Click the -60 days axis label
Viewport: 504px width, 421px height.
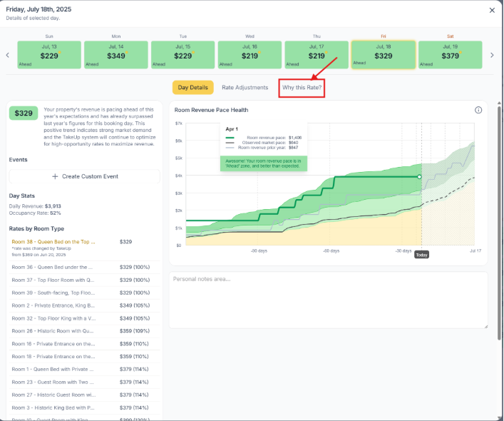point(331,251)
